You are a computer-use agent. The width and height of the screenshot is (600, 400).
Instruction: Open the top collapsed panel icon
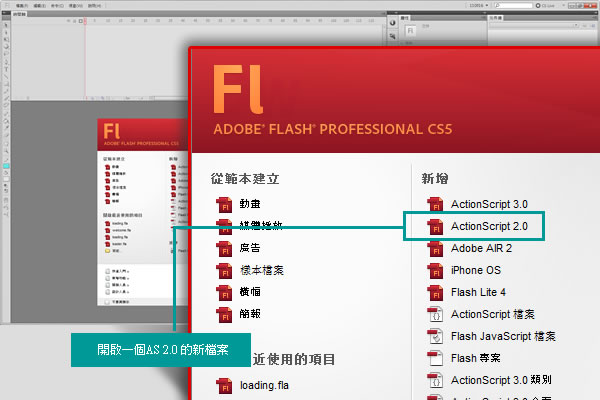click(393, 23)
